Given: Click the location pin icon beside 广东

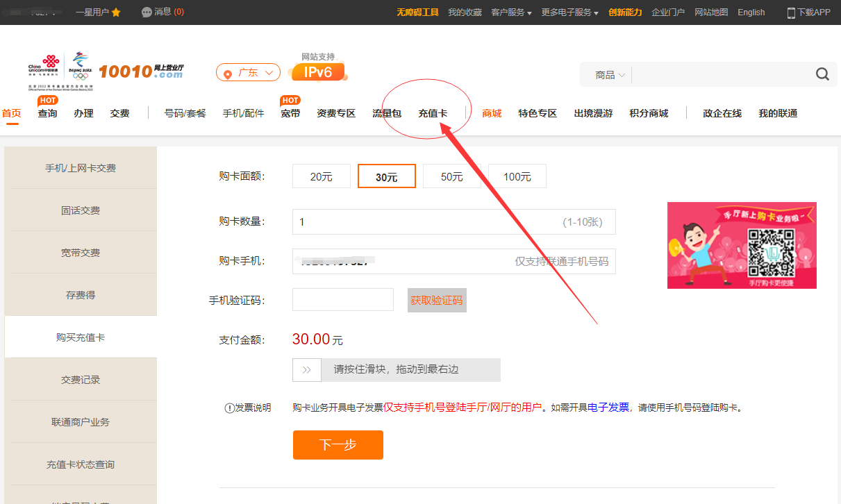Looking at the screenshot, I should click(228, 73).
